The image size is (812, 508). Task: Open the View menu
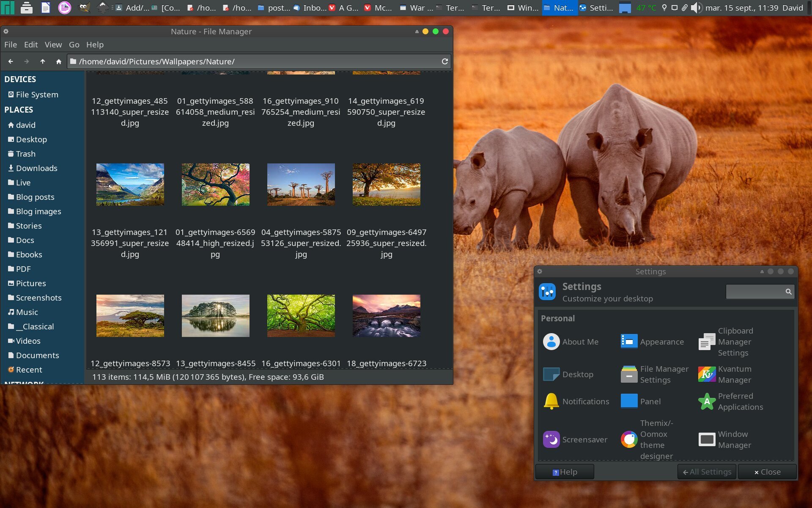point(53,44)
